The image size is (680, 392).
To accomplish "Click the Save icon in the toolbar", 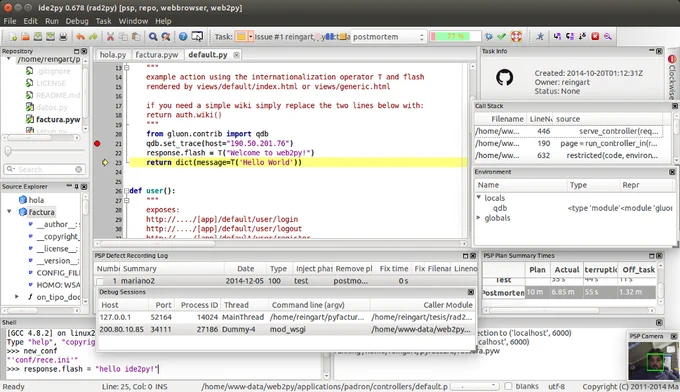I will coord(38,37).
